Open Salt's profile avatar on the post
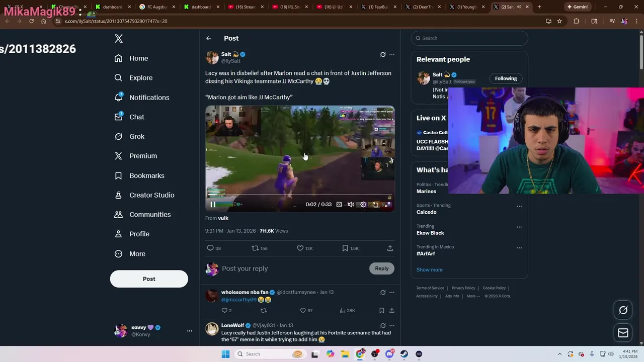644x362 pixels. tap(212, 57)
